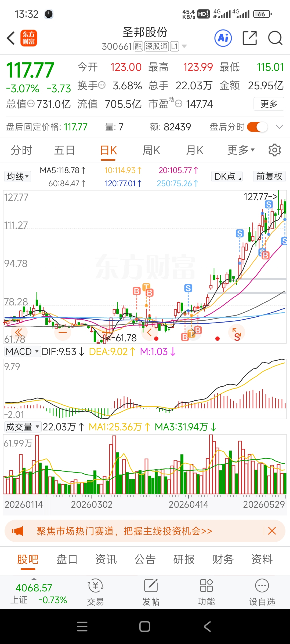Open the 资料 tab
This screenshot has width=290, height=644.
click(262, 559)
